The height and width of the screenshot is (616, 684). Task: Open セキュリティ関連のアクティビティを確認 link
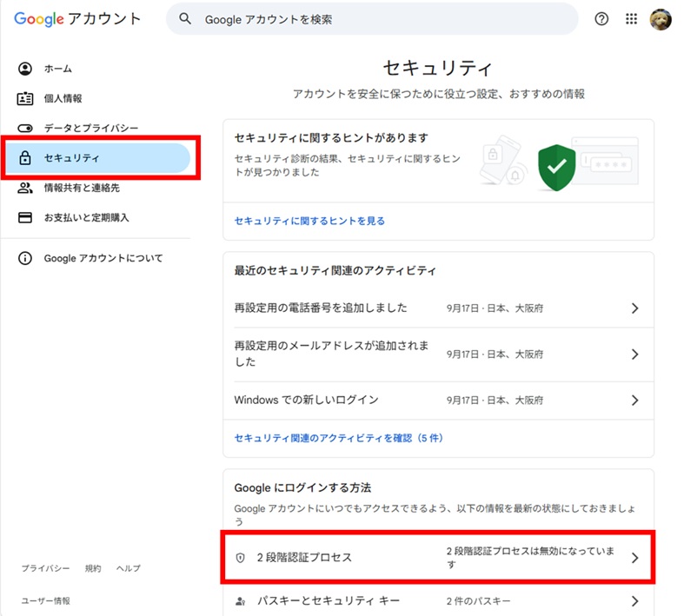tap(338, 438)
